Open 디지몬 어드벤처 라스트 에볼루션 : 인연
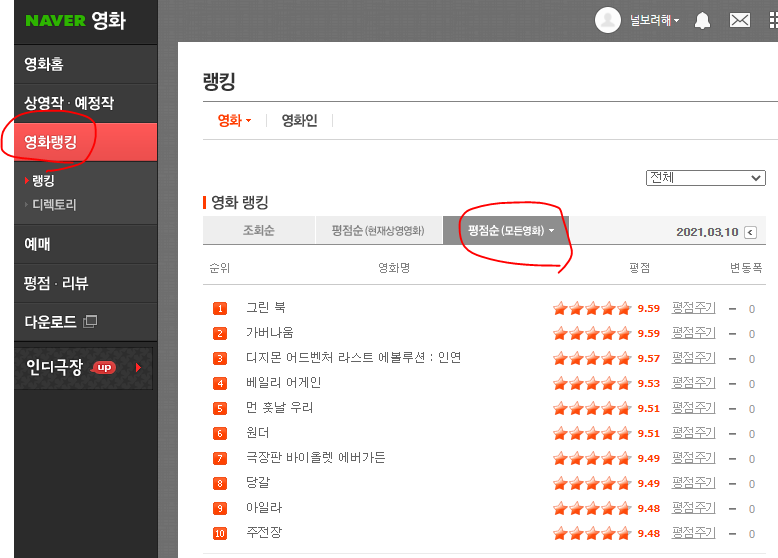This screenshot has height=558, width=778. 353,358
